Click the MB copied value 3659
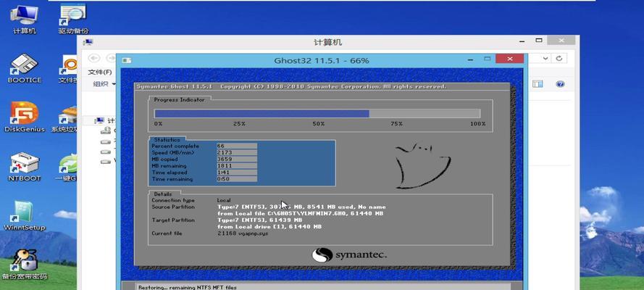 coord(237,159)
